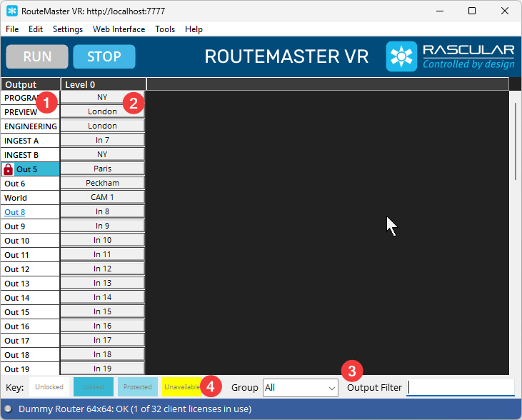Screen dimensions: 522x420
Task: Select the Out 9 output
Action: pos(30,226)
